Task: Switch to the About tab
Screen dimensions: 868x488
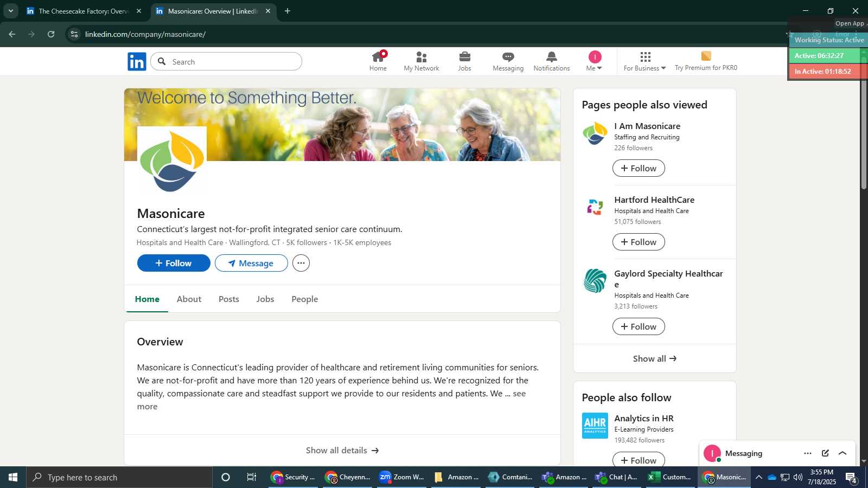Action: [189, 299]
